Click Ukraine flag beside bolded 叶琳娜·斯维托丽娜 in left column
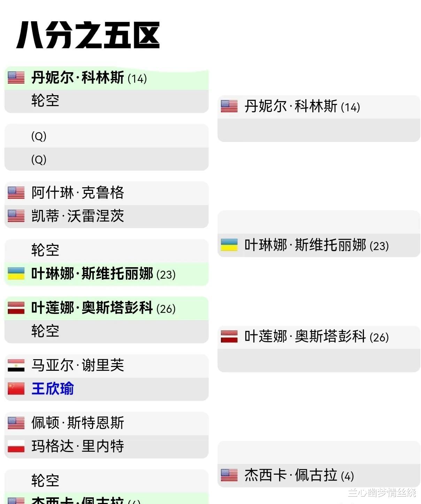This screenshot has width=421, height=504. pyautogui.click(x=16, y=274)
